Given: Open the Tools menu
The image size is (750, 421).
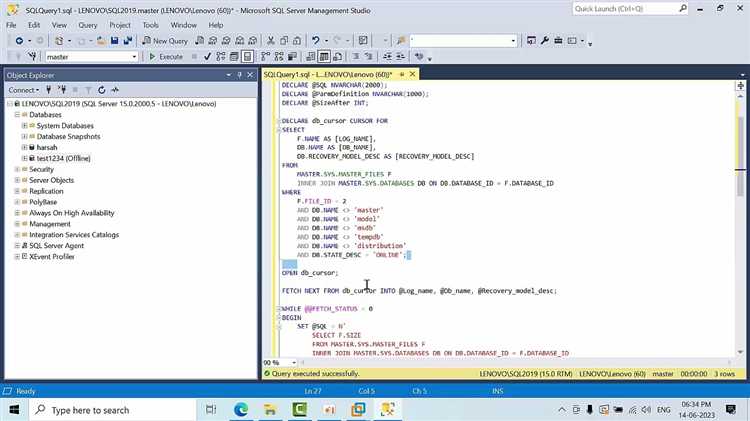Looking at the screenshot, I should pyautogui.click(x=150, y=24).
